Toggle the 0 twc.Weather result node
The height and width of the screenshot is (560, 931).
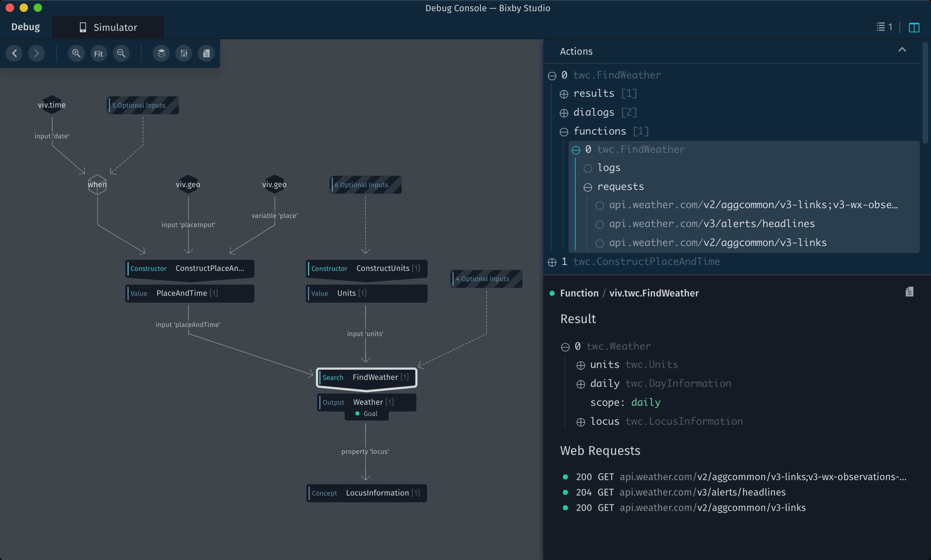564,346
